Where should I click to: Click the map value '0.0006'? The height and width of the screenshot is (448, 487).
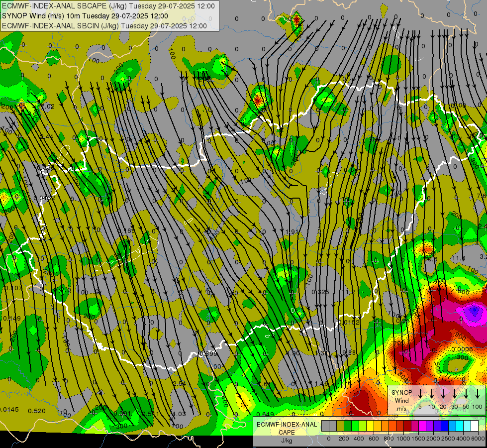[462, 349]
